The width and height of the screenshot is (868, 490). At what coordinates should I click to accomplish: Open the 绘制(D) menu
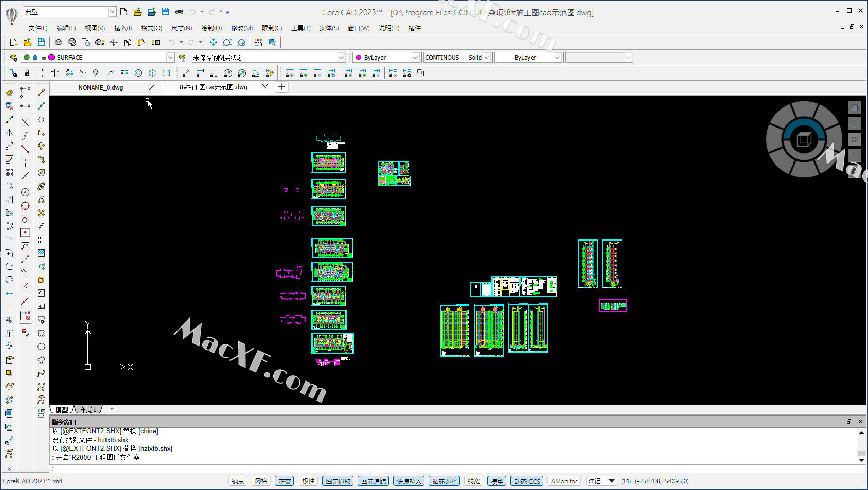point(211,28)
